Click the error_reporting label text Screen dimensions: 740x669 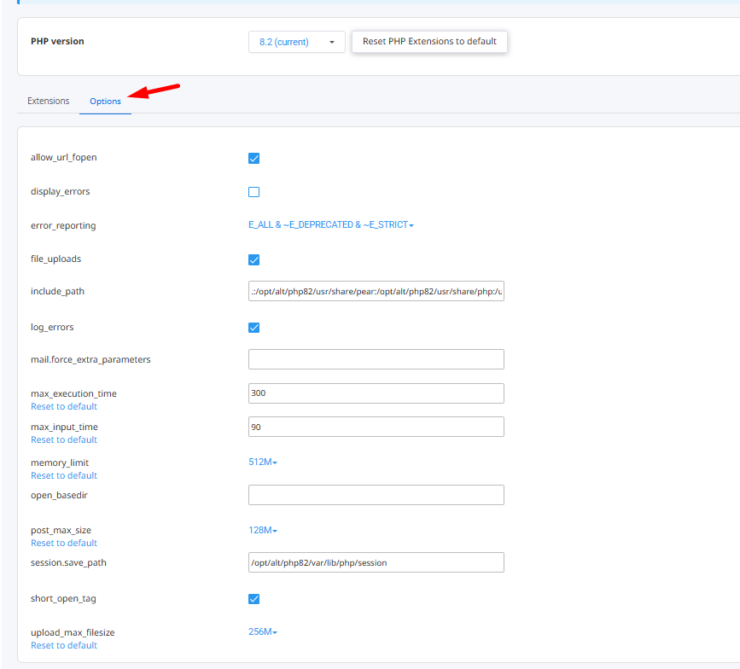tap(63, 226)
